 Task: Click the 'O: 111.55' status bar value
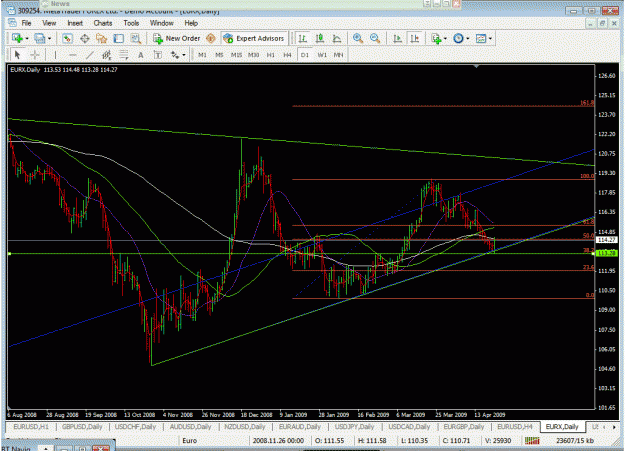point(329,440)
